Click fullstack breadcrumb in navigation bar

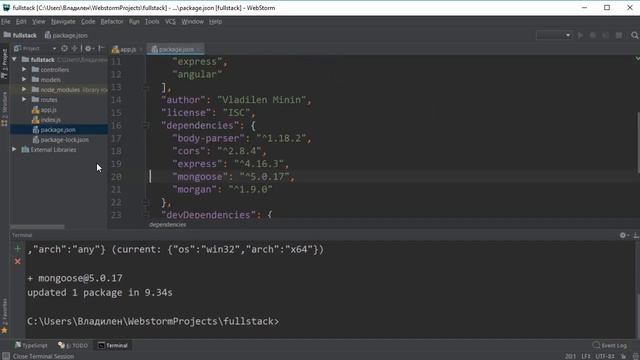pos(20,36)
